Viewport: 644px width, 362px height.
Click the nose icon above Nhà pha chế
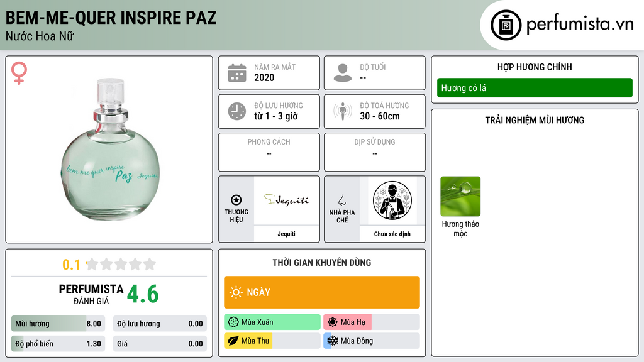[x=341, y=200]
